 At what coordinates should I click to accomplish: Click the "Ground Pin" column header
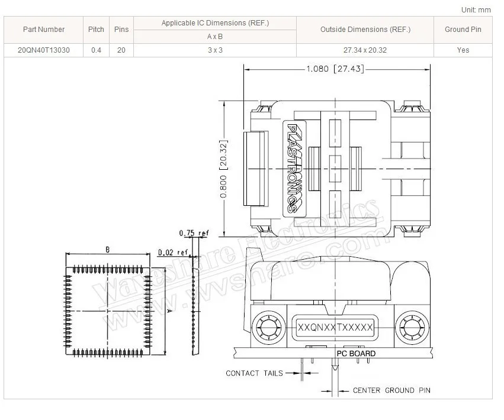[463, 30]
